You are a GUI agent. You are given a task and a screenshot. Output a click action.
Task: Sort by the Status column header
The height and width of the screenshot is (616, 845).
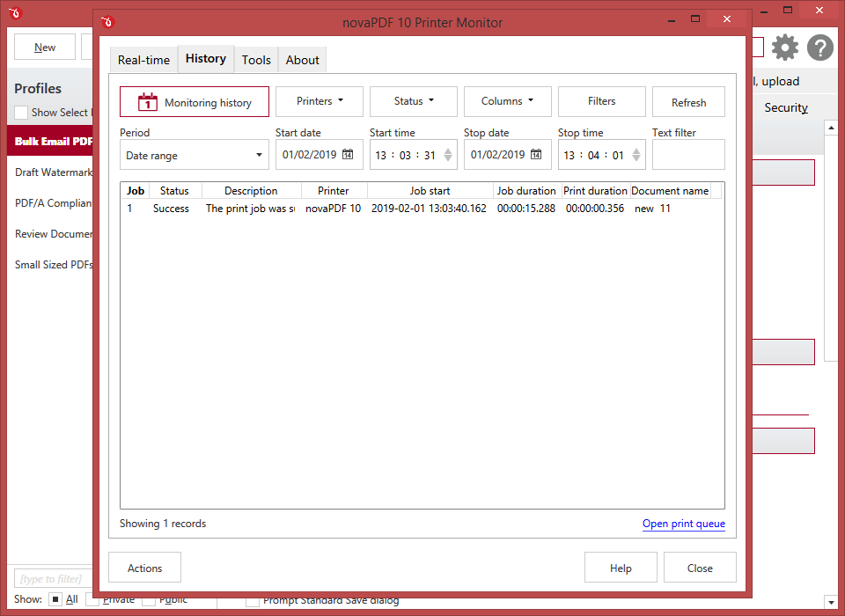[174, 190]
